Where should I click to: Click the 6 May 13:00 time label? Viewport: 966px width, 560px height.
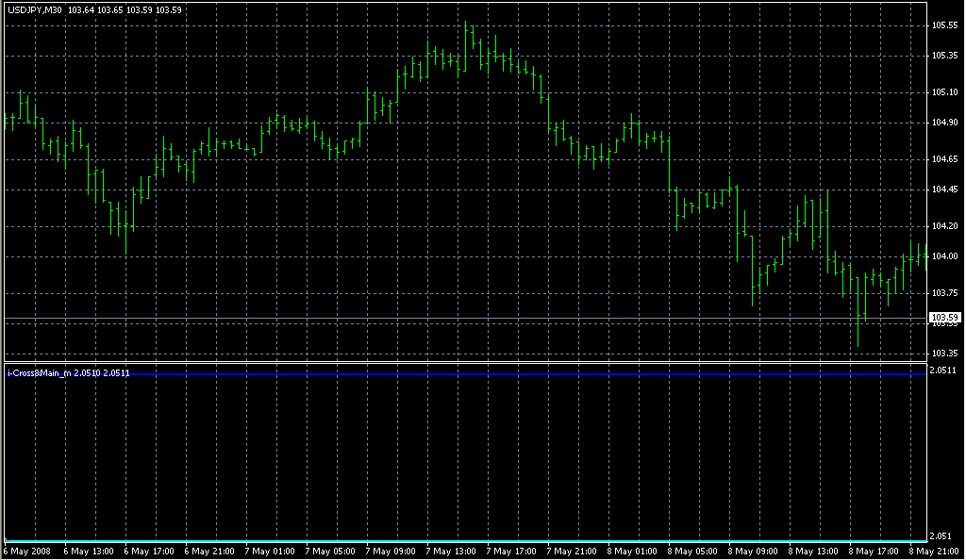click(x=89, y=552)
